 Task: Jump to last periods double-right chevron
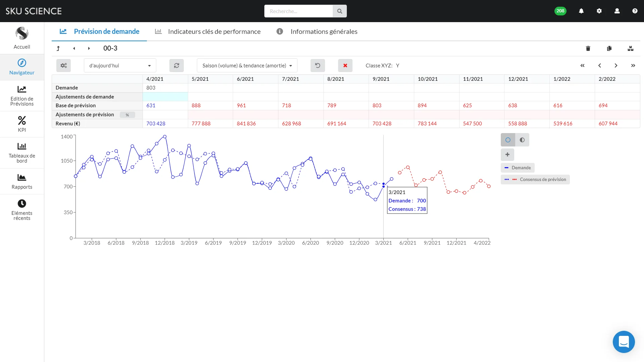tap(633, 66)
